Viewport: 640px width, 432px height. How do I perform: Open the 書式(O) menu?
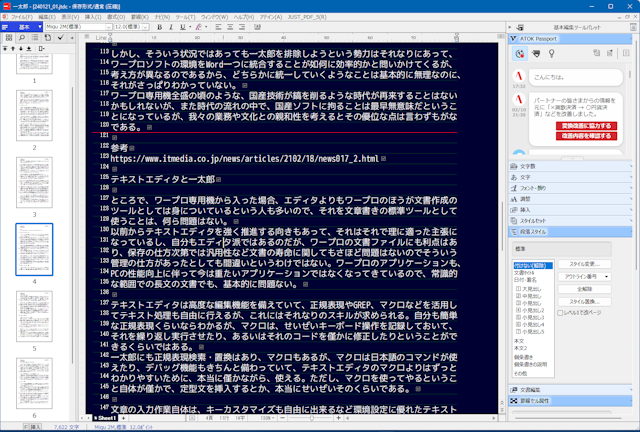click(x=116, y=17)
